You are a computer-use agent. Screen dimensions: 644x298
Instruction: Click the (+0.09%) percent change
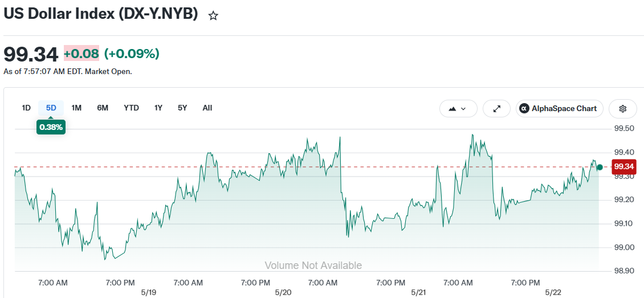pos(132,54)
